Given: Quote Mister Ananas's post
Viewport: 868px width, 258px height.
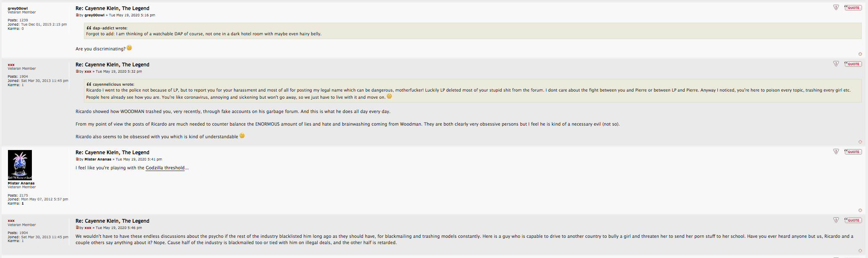Looking at the screenshot, I should pyautogui.click(x=853, y=152).
